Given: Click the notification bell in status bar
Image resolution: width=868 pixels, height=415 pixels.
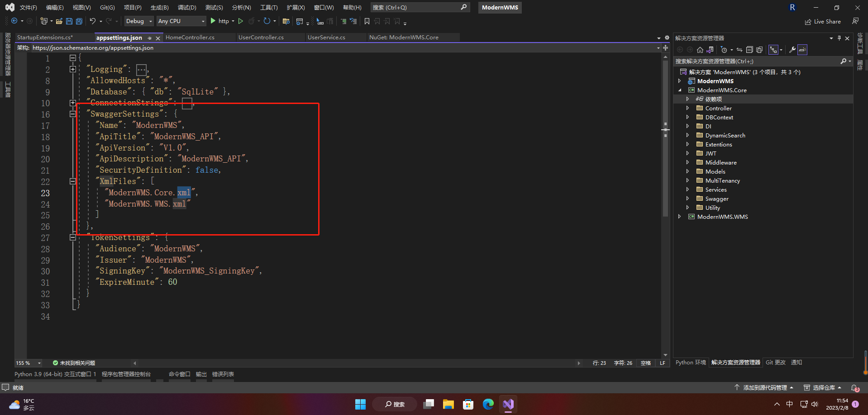Looking at the screenshot, I should 855,388.
